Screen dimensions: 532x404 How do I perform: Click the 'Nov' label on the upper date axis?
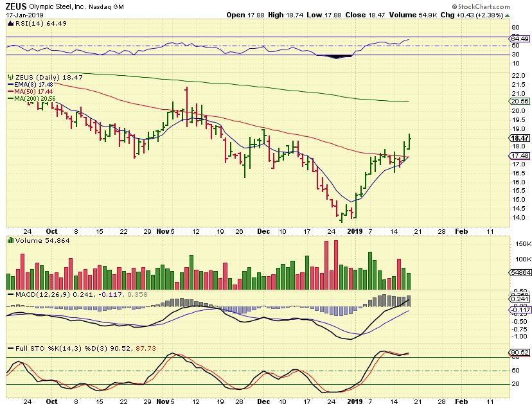163,231
